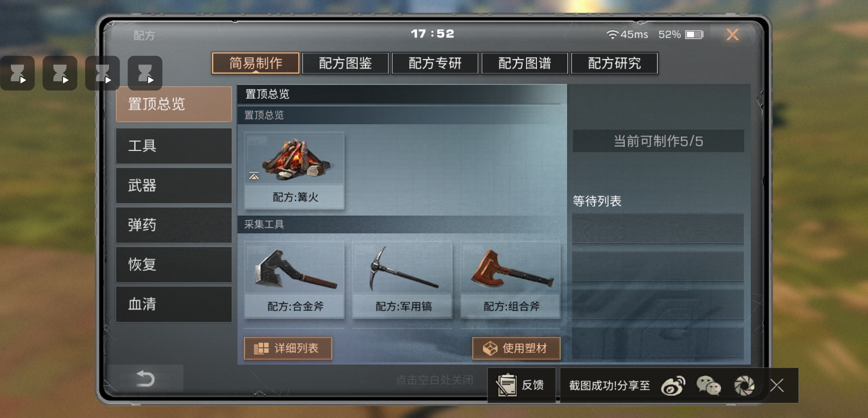Switch to the 配方图鉴 tab
The image size is (868, 418).
click(x=345, y=63)
